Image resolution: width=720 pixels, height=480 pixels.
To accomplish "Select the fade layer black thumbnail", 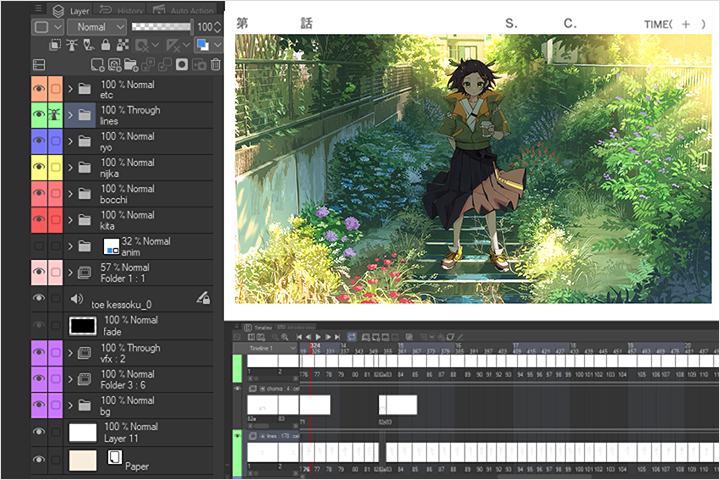I will [83, 326].
